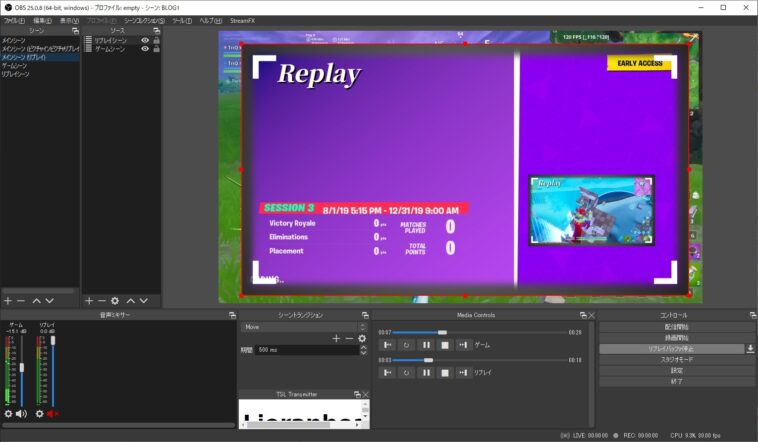This screenshot has height=442, width=758.
Task: Save replay with download arrow icon
Action: point(750,349)
